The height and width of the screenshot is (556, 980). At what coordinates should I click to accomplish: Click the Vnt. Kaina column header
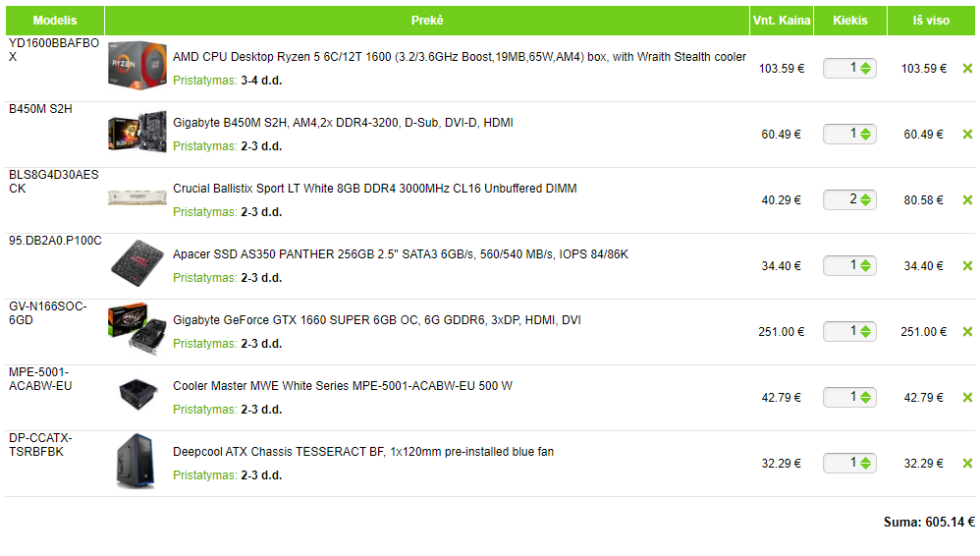click(782, 21)
